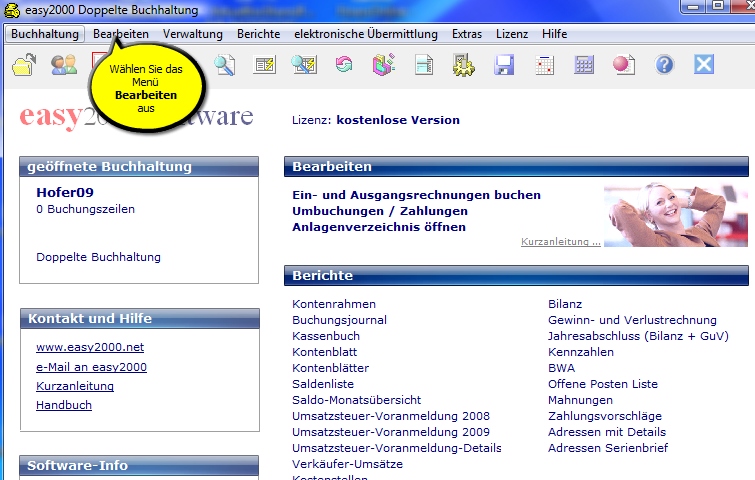Click the open folder icon in the toolbar
Viewport: 755px width, 480px height.
coord(24,65)
